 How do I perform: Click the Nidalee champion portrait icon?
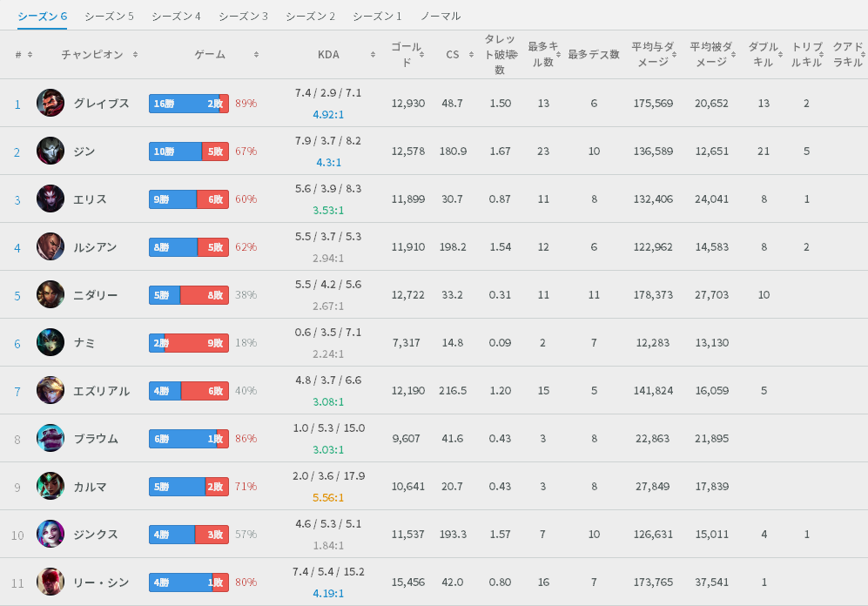50,295
